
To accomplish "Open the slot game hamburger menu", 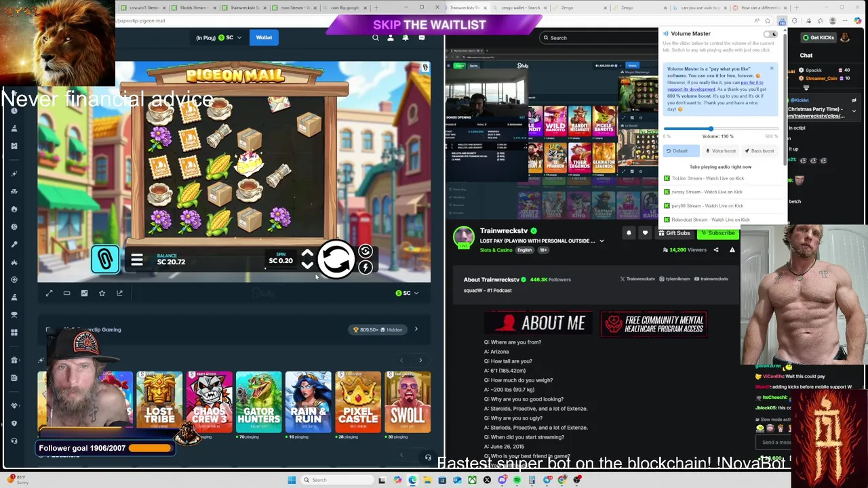I will (136, 260).
